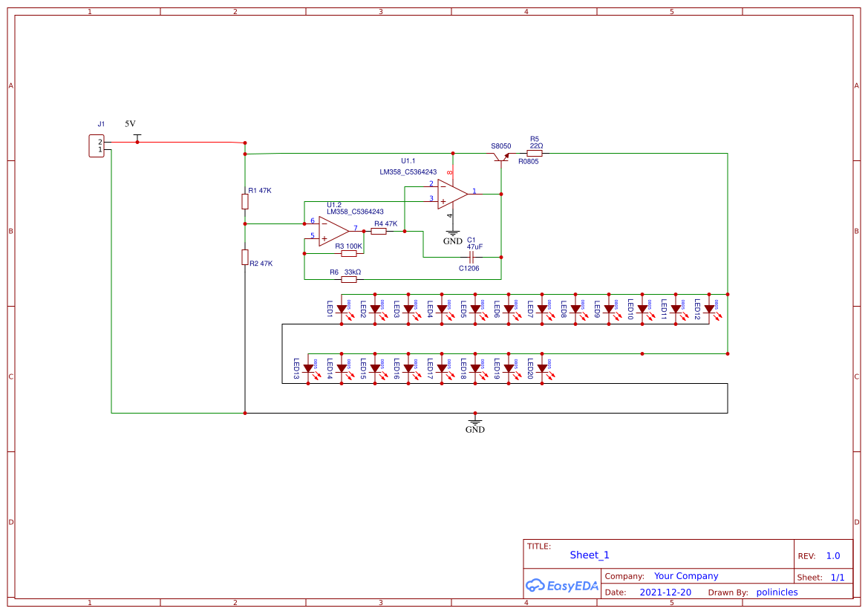Select resistor R6 33kΩ symbol
868x614 pixels.
tap(347, 280)
